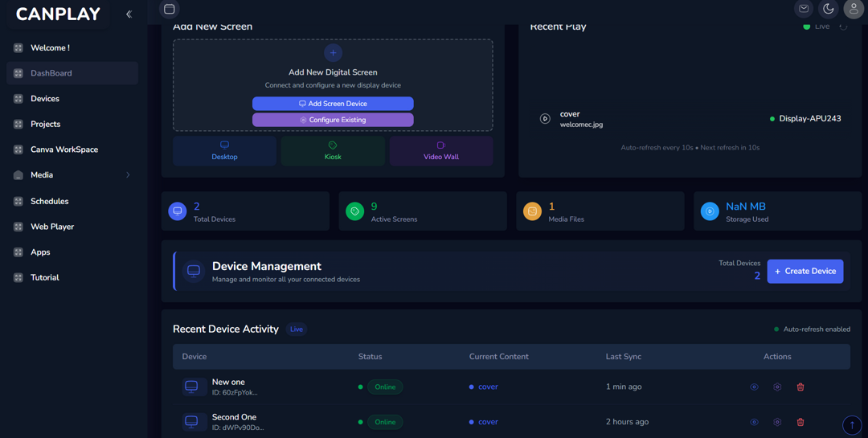Delete the New one device
This screenshot has width=868, height=438.
pyautogui.click(x=800, y=387)
